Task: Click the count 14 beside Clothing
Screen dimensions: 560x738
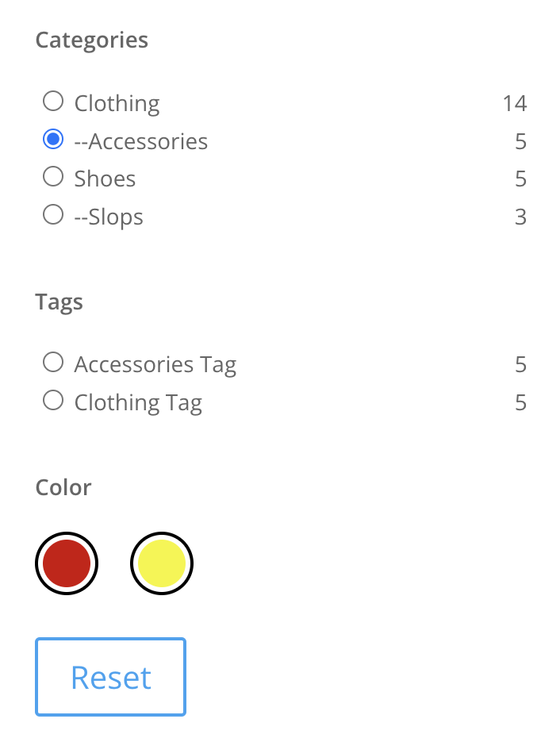Action: 514,103
